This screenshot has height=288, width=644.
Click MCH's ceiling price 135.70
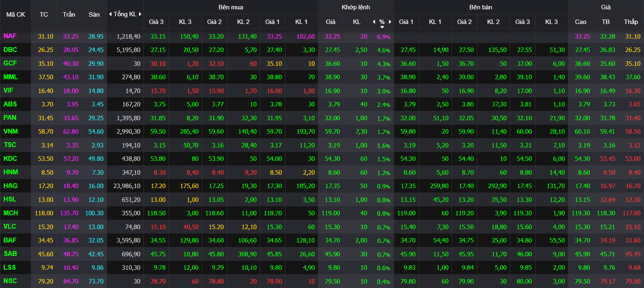69,213
